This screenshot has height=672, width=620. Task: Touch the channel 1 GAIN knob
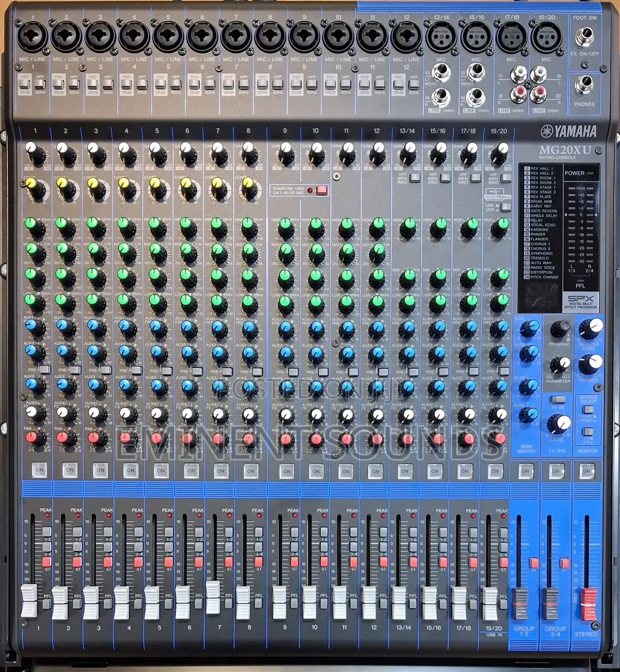35,153
